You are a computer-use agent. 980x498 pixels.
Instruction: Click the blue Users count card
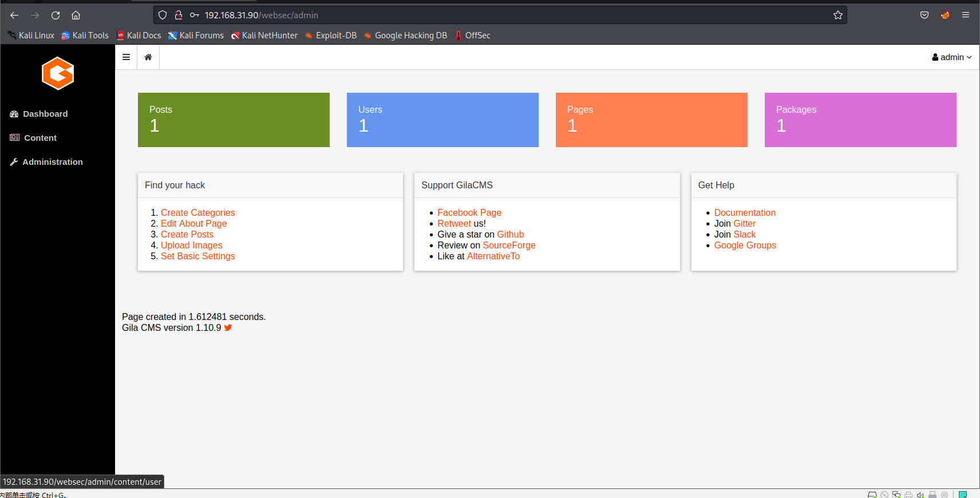pyautogui.click(x=442, y=120)
